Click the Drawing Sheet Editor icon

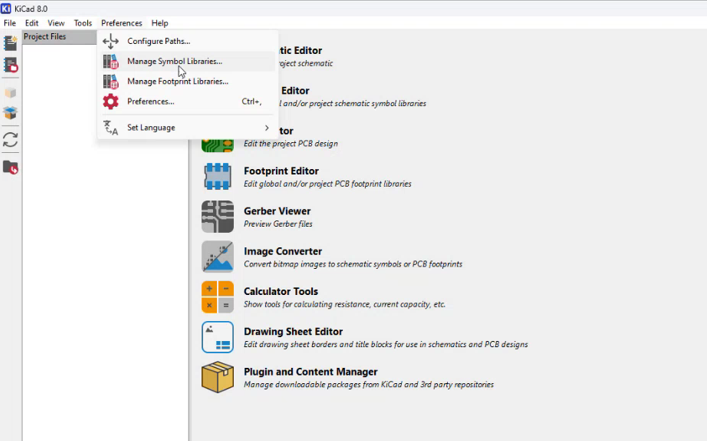click(217, 337)
